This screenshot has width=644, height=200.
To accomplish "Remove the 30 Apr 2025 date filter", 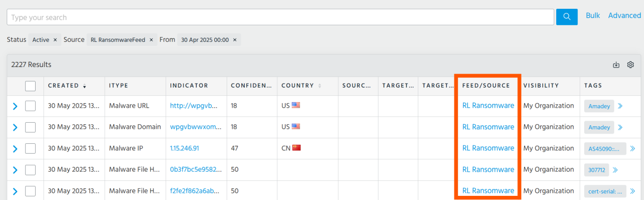I will click(234, 40).
